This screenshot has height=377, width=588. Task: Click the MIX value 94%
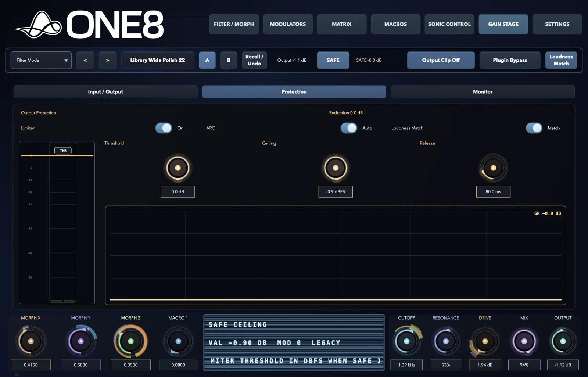pyautogui.click(x=524, y=365)
